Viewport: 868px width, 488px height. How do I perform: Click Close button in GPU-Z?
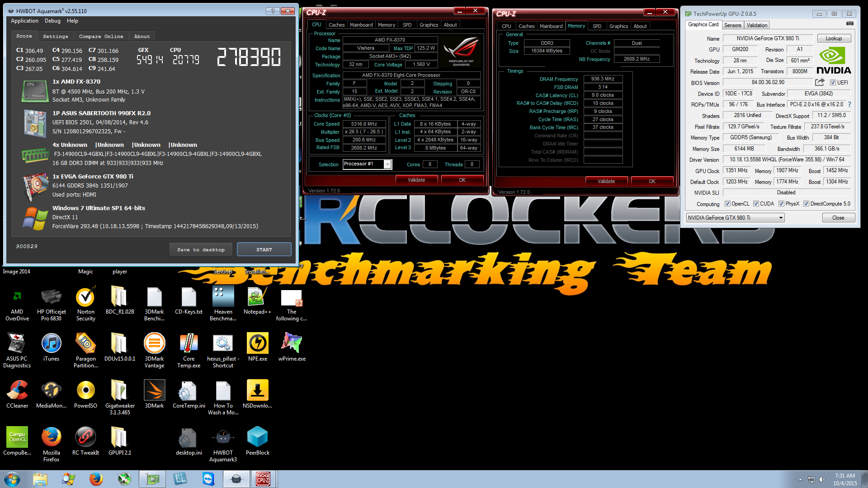point(838,218)
